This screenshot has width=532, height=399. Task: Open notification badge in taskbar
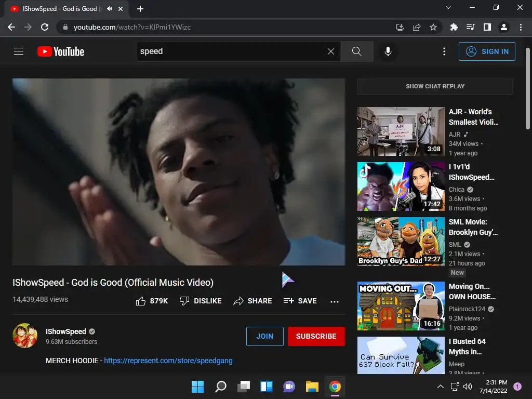coord(517,387)
